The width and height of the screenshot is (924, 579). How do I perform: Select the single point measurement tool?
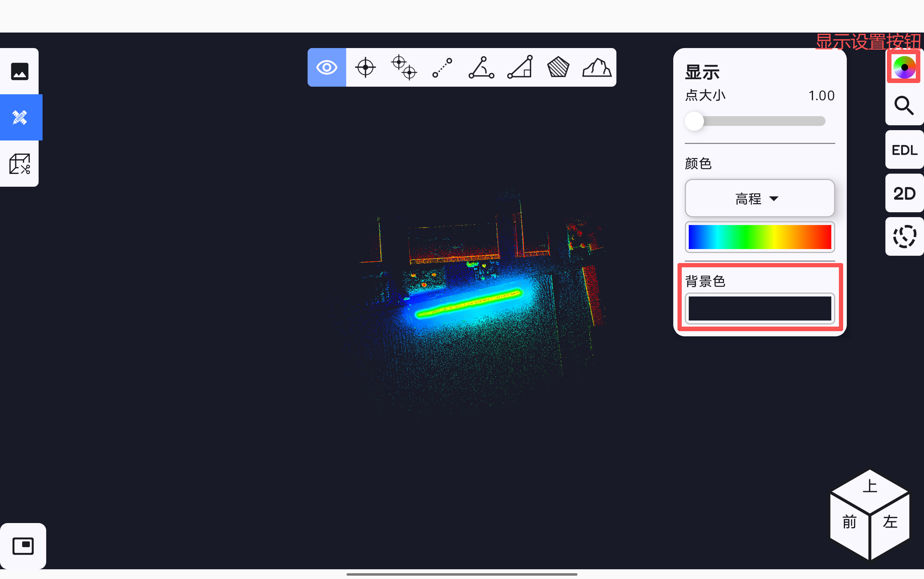click(x=365, y=68)
